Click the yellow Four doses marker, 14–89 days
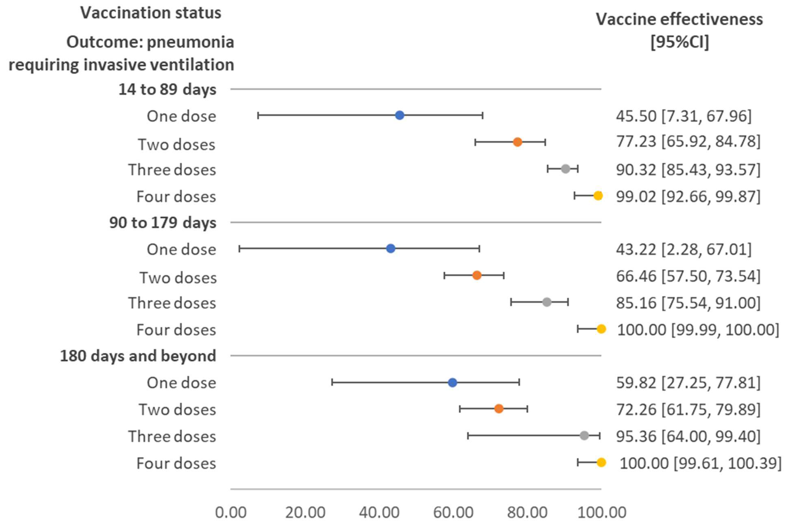This screenshot has height=532, width=788. [598, 196]
